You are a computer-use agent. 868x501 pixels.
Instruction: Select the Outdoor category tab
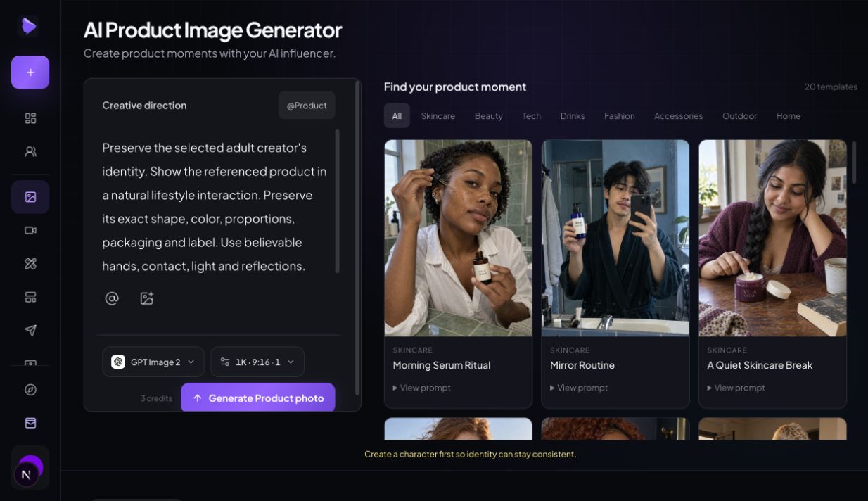point(740,116)
